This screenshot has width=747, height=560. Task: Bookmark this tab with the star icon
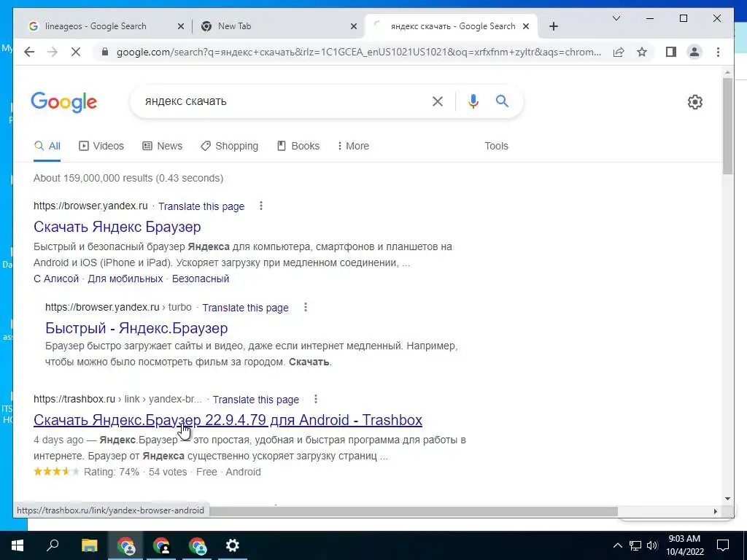(642, 52)
